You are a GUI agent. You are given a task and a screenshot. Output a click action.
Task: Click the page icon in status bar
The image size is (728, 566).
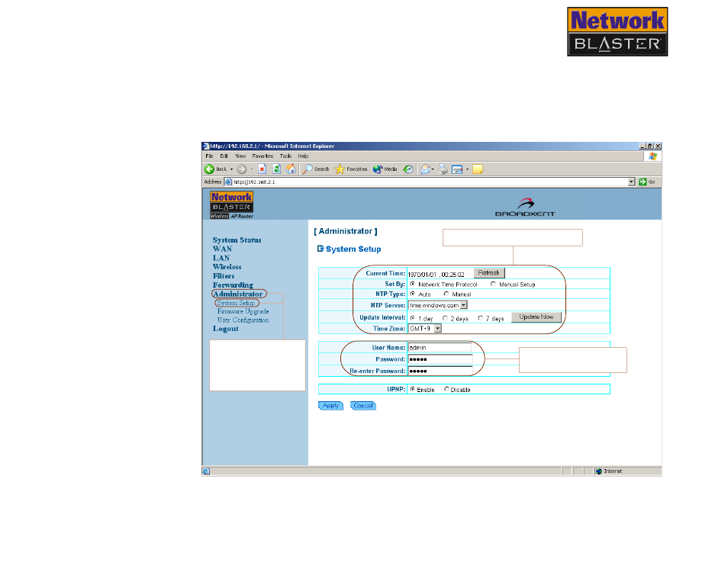coord(207,471)
